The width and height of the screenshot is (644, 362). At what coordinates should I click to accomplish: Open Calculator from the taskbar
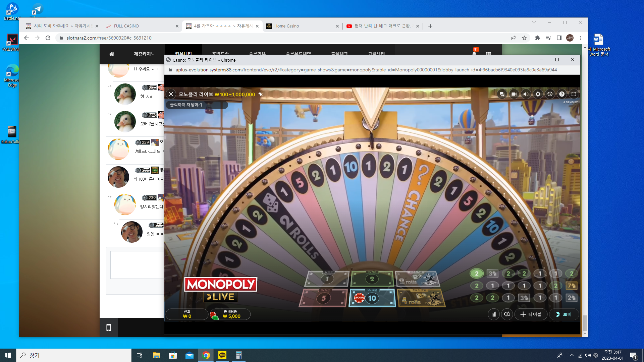[239, 355]
